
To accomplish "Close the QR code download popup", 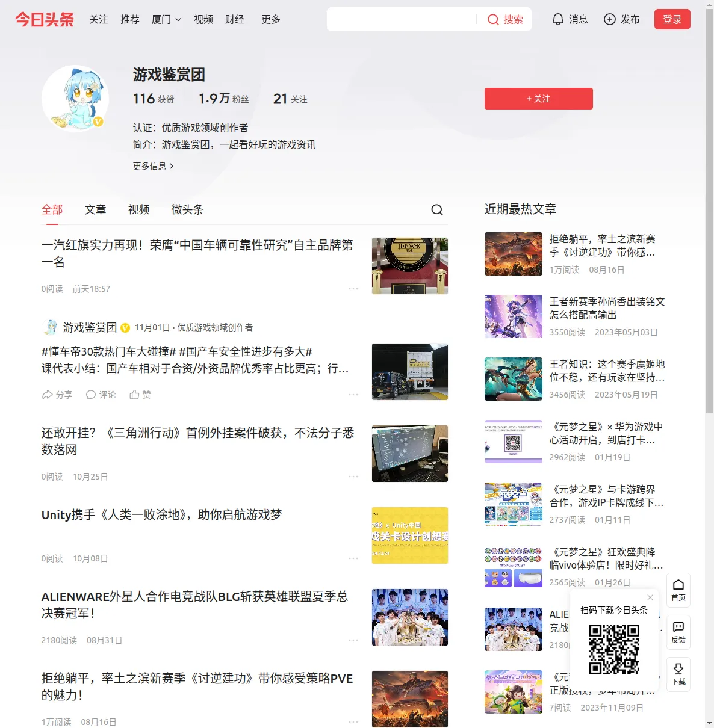I will [650, 597].
